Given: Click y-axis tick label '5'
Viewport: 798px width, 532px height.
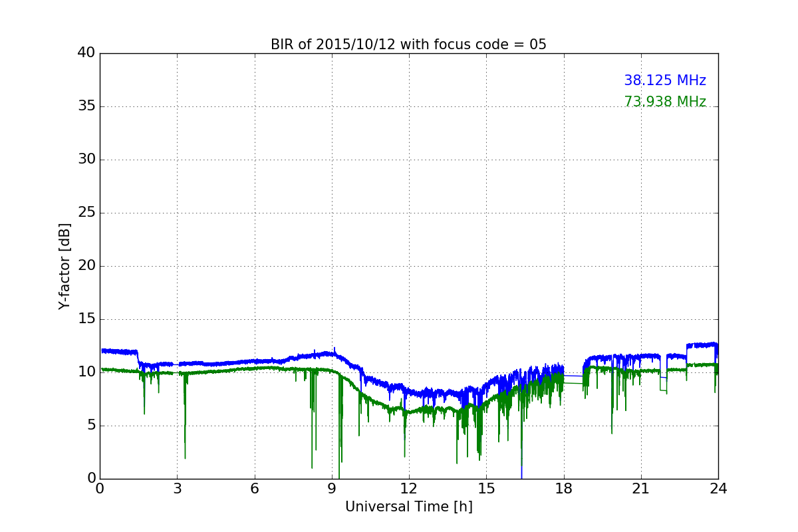Looking at the screenshot, I should tap(91, 426).
